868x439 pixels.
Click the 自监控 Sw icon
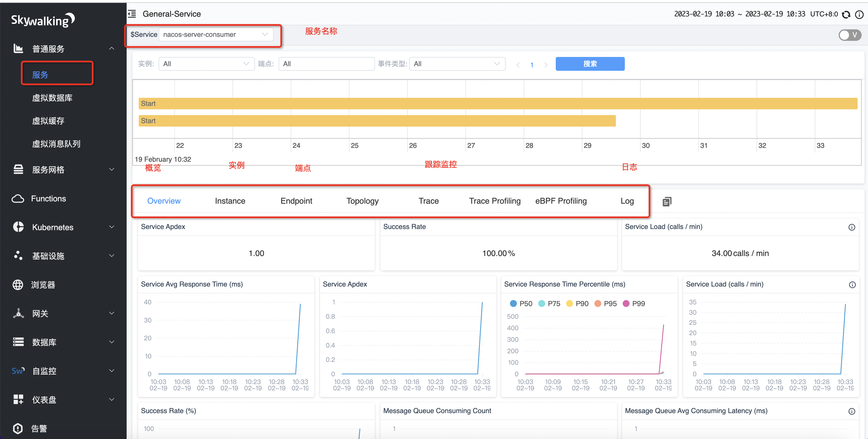(x=18, y=371)
